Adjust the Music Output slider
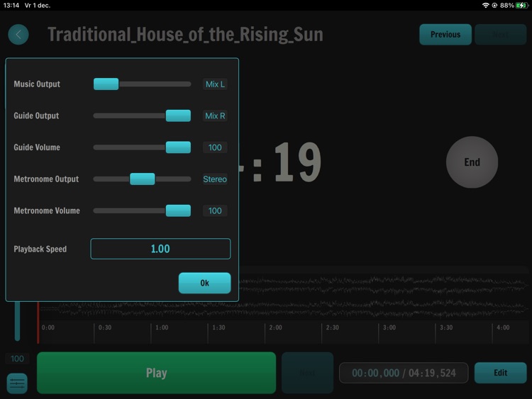 [x=142, y=84]
